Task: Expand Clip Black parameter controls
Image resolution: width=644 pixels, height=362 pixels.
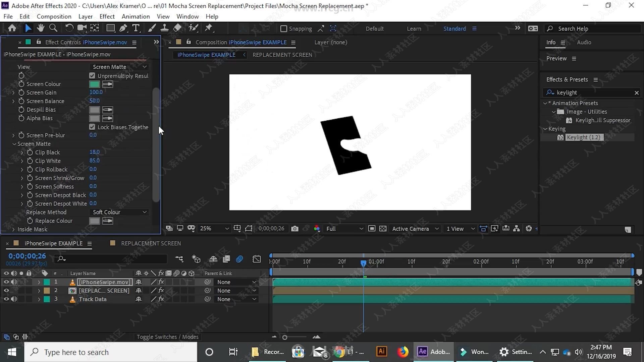Action: coord(22,152)
